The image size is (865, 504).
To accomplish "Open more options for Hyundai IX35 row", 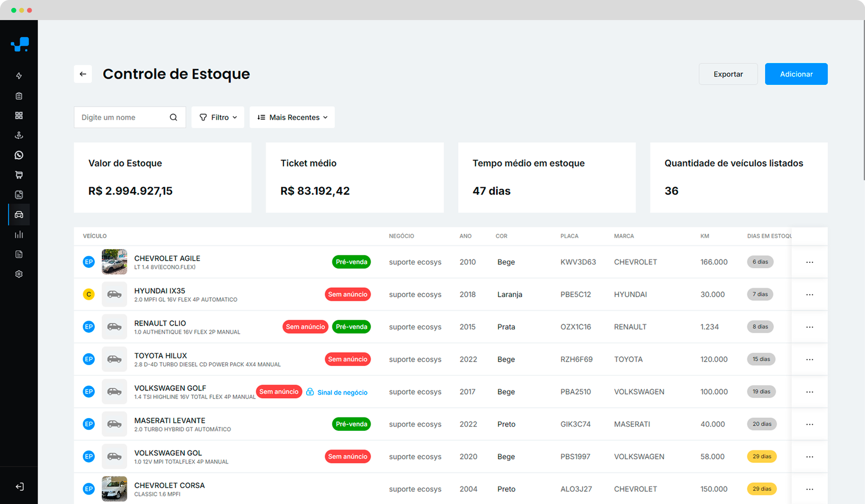I will [809, 294].
